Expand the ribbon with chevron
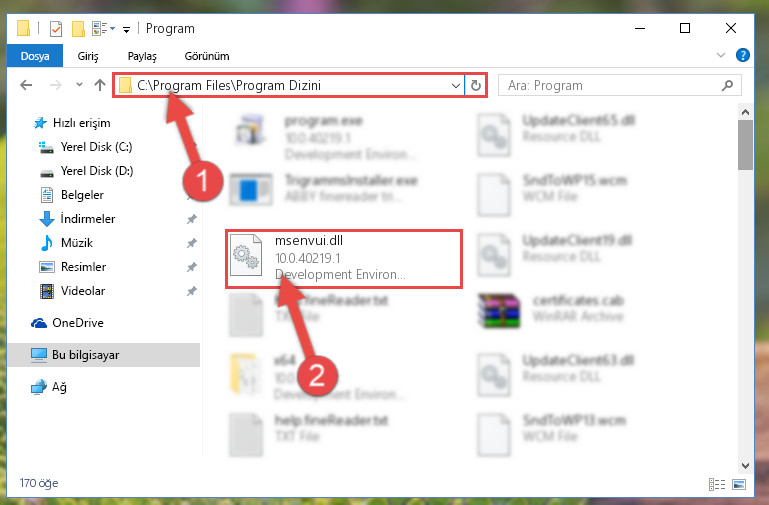 point(720,55)
